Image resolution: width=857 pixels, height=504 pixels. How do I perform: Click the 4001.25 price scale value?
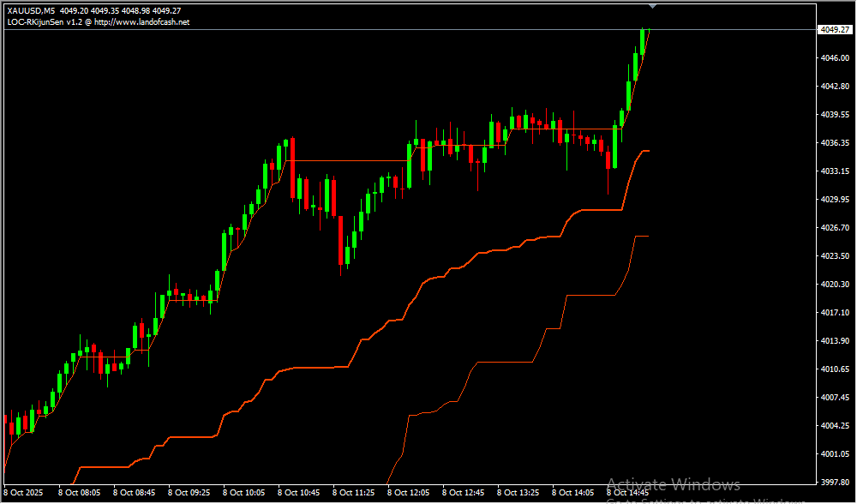pyautogui.click(x=833, y=453)
